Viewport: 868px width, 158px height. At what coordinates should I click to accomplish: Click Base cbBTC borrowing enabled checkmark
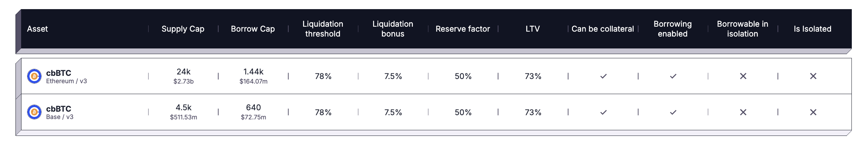pyautogui.click(x=673, y=112)
